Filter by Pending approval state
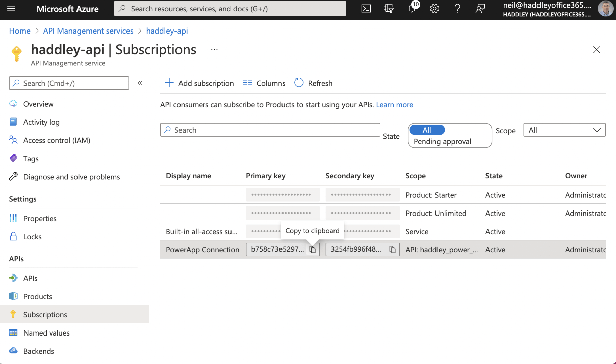 click(442, 141)
